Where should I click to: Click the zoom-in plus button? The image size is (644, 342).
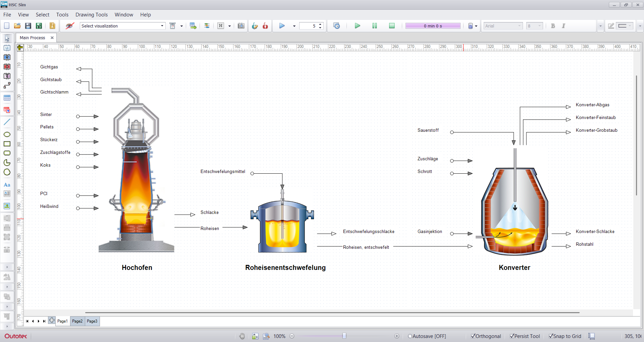(x=397, y=336)
